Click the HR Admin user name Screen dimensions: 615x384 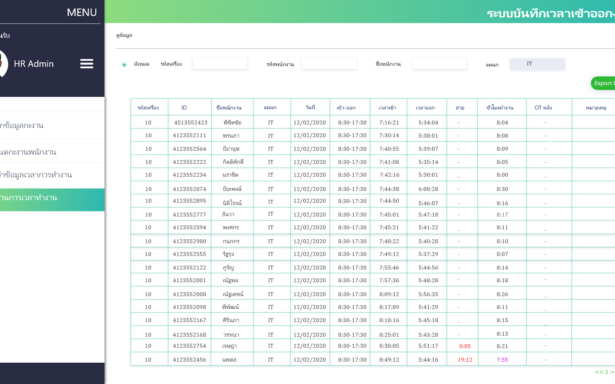coord(34,64)
